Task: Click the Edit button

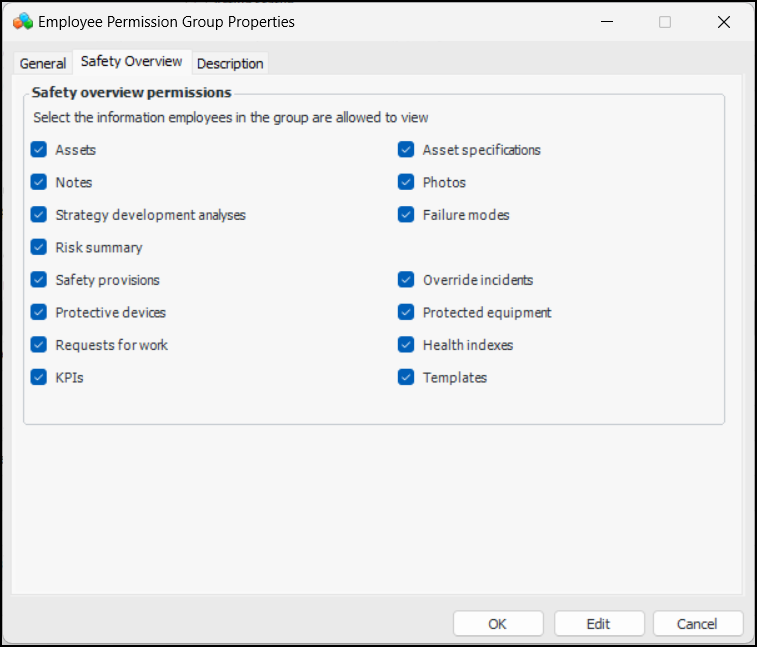Action: click(598, 623)
